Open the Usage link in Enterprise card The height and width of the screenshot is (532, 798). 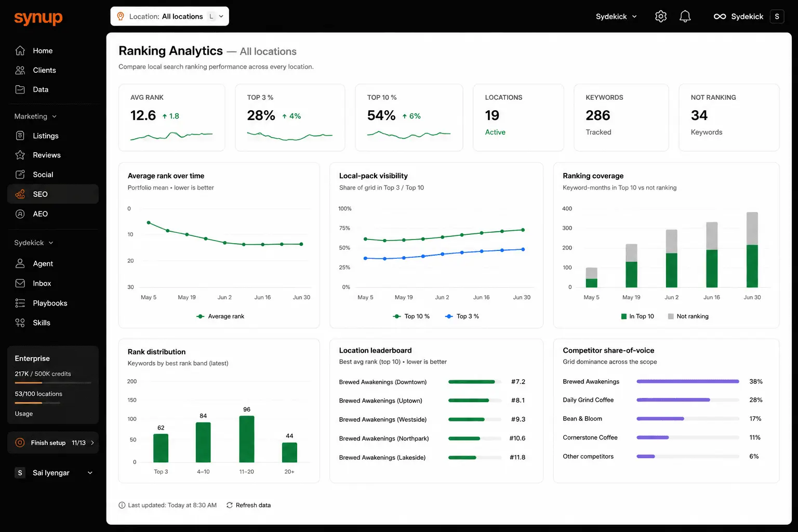[x=24, y=414]
